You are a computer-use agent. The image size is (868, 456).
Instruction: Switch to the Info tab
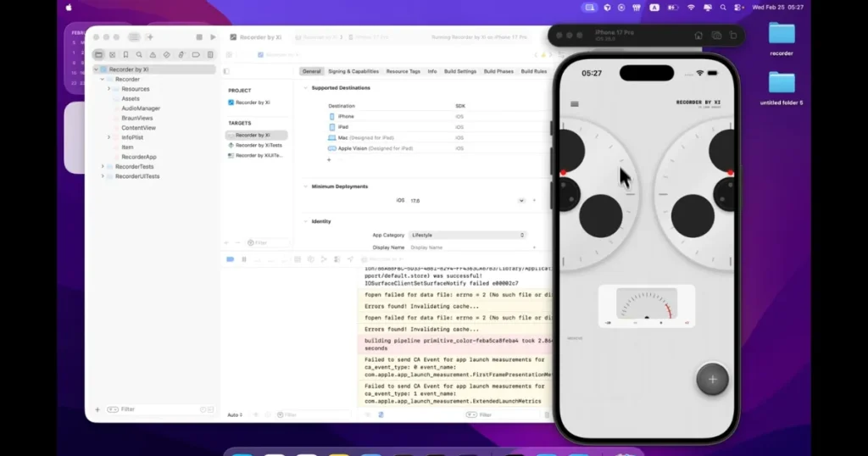point(432,71)
